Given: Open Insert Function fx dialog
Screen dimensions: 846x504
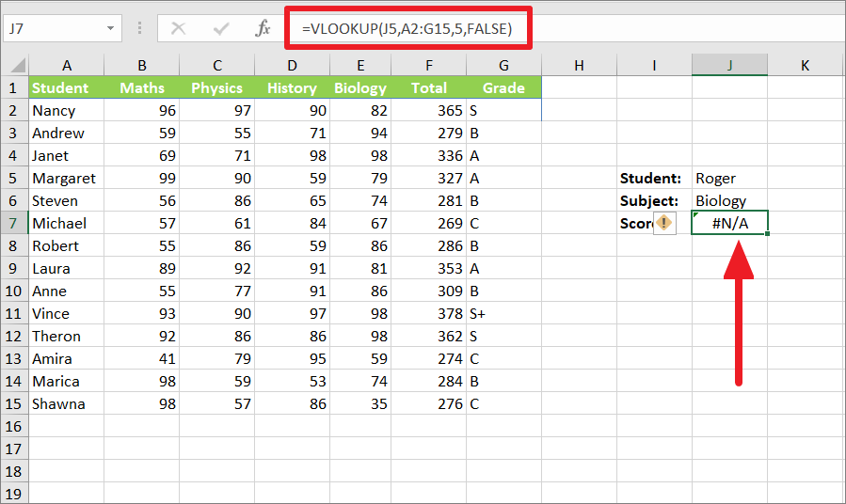Looking at the screenshot, I should 263,28.
